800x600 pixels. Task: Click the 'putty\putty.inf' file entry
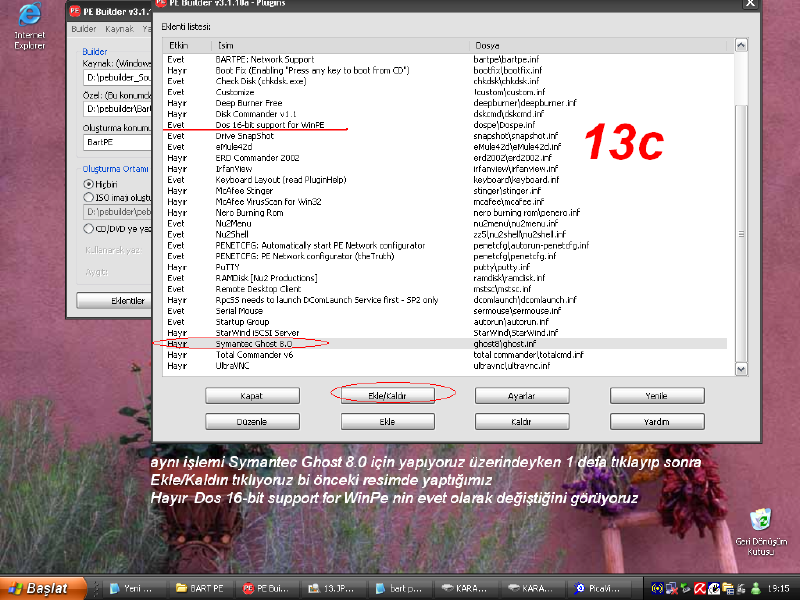(x=502, y=267)
